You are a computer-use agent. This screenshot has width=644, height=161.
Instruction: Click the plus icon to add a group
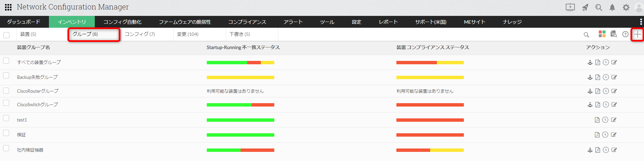637,34
